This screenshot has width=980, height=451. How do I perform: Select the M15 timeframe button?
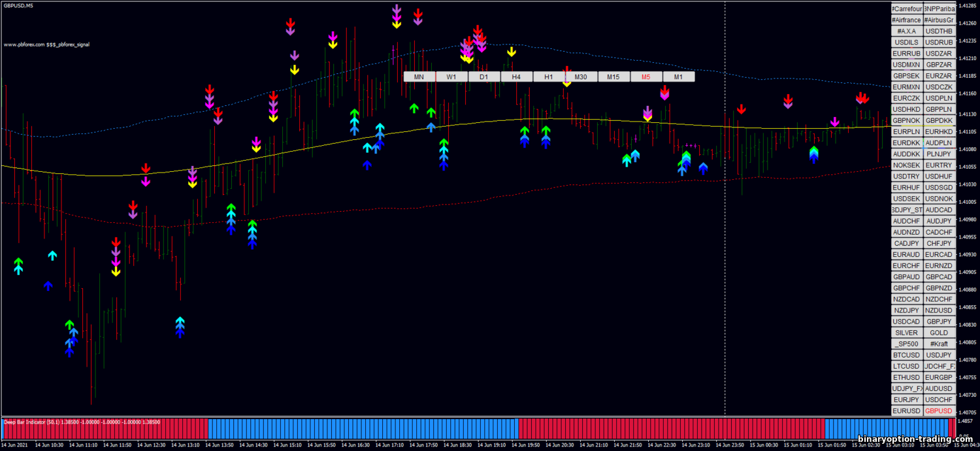click(613, 77)
